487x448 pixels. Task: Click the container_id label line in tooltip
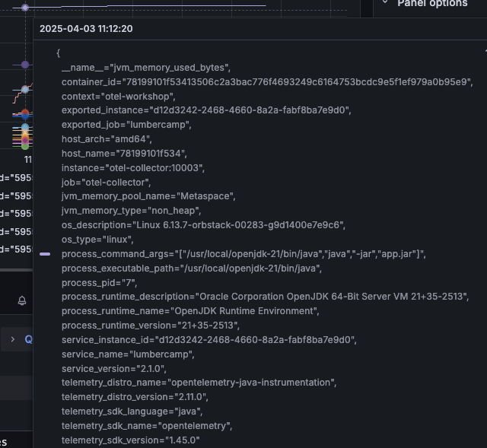[x=266, y=82]
